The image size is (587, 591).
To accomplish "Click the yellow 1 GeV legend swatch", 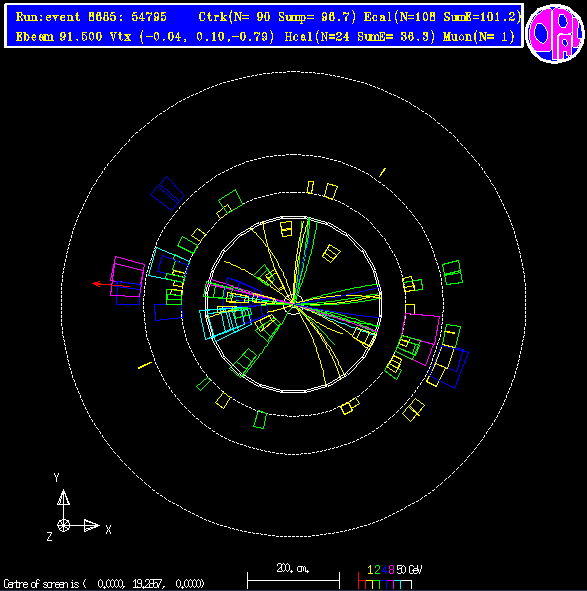I will coord(369,584).
